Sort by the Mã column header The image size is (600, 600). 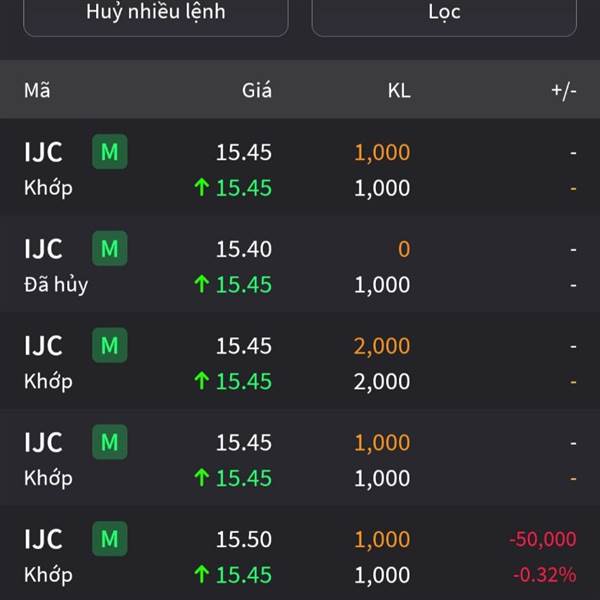coord(37,91)
